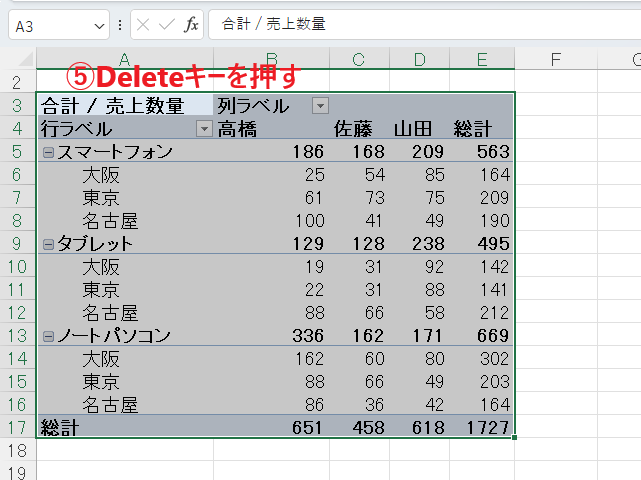Click the selection fill handle at table corner
The height and width of the screenshot is (480, 641).
pos(514,437)
